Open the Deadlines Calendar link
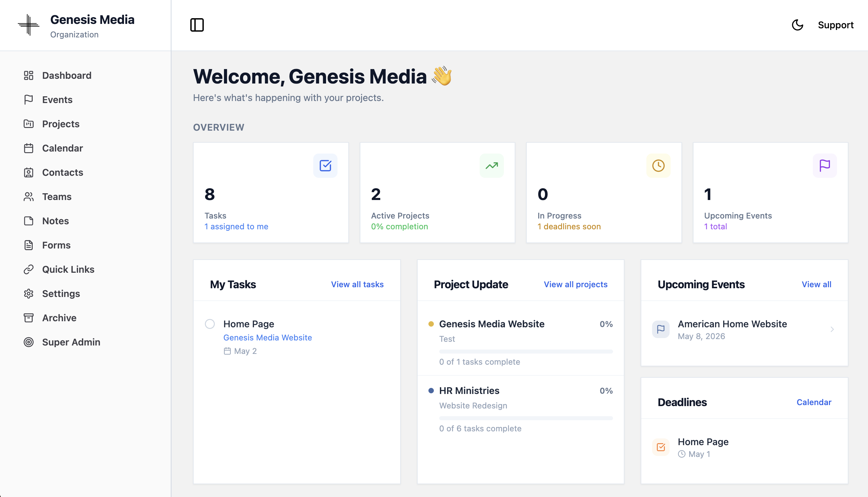The height and width of the screenshot is (497, 868). pyautogui.click(x=814, y=402)
